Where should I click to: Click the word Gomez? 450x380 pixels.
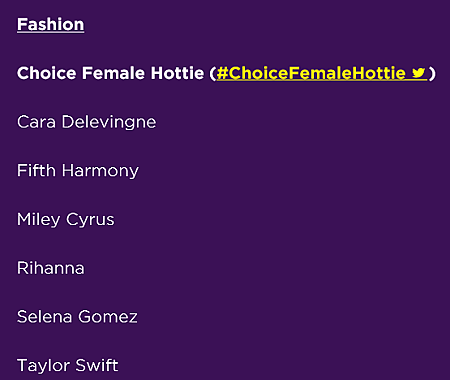coord(107,317)
